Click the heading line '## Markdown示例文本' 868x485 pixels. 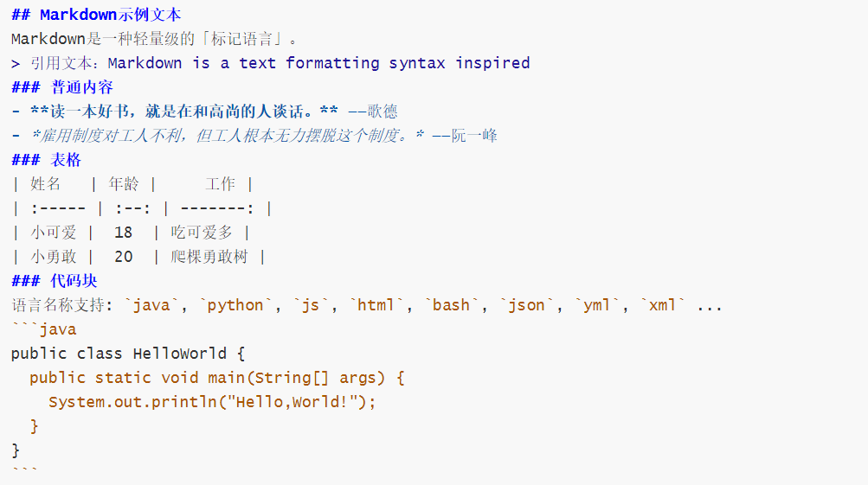pyautogui.click(x=96, y=15)
